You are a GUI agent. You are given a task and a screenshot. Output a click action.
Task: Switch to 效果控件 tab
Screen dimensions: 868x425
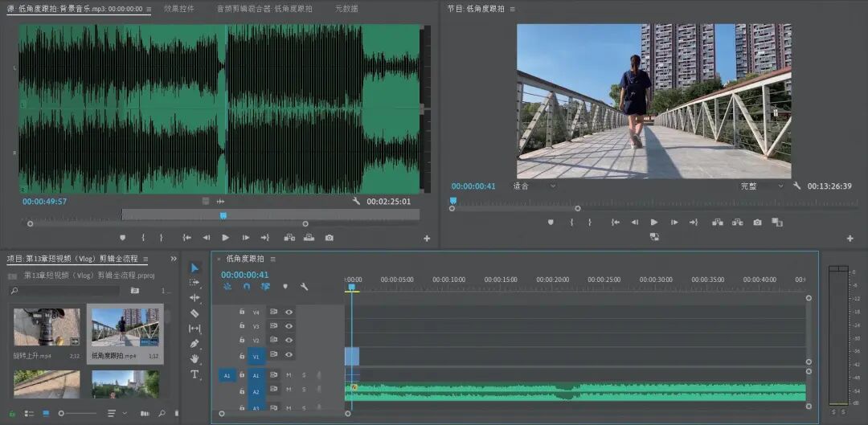178,9
